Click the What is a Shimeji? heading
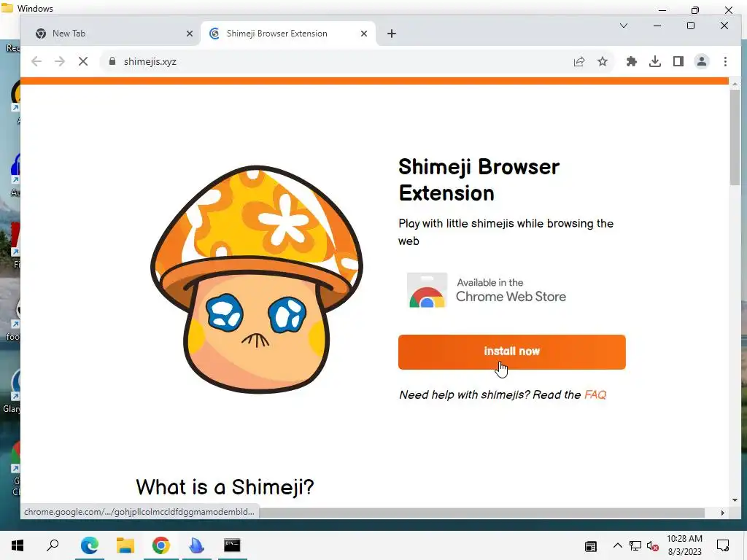The width and height of the screenshot is (747, 560). pyautogui.click(x=225, y=486)
